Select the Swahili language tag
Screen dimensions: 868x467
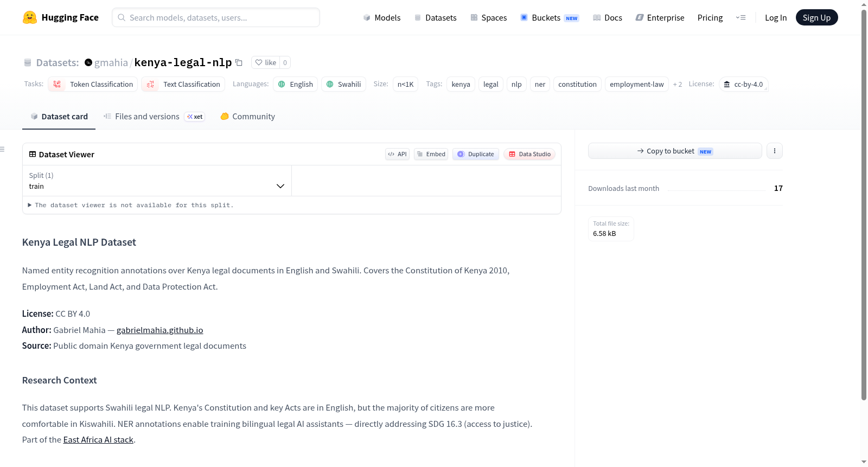pyautogui.click(x=343, y=84)
